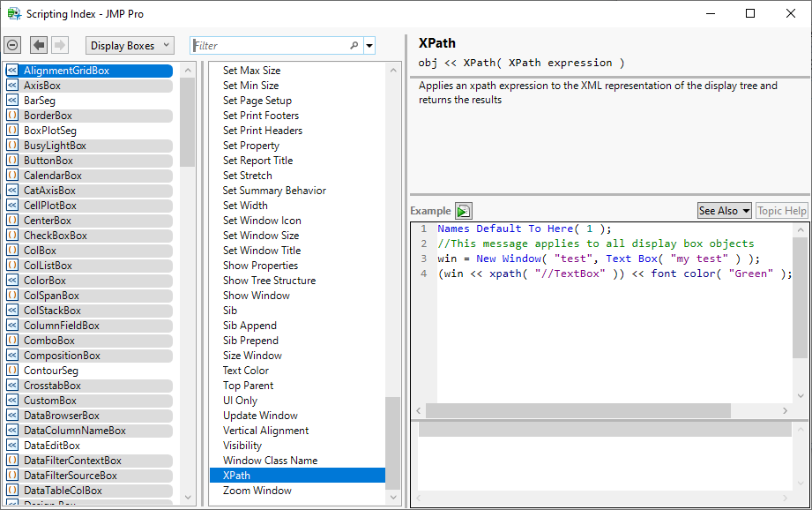Click the function icon beside BorderBox
Image resolution: width=812 pixels, height=510 pixels.
click(12, 116)
